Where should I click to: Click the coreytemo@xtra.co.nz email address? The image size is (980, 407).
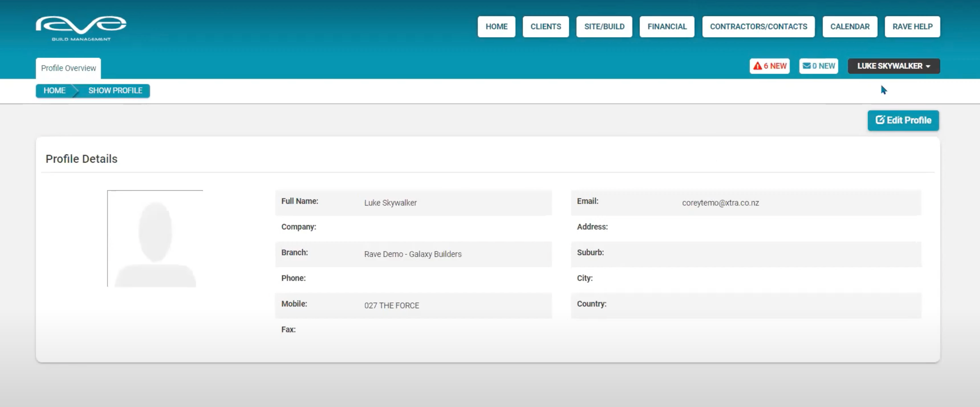pos(720,203)
